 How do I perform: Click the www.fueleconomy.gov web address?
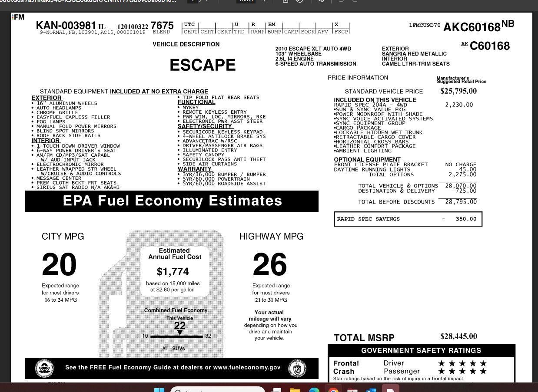247,367
